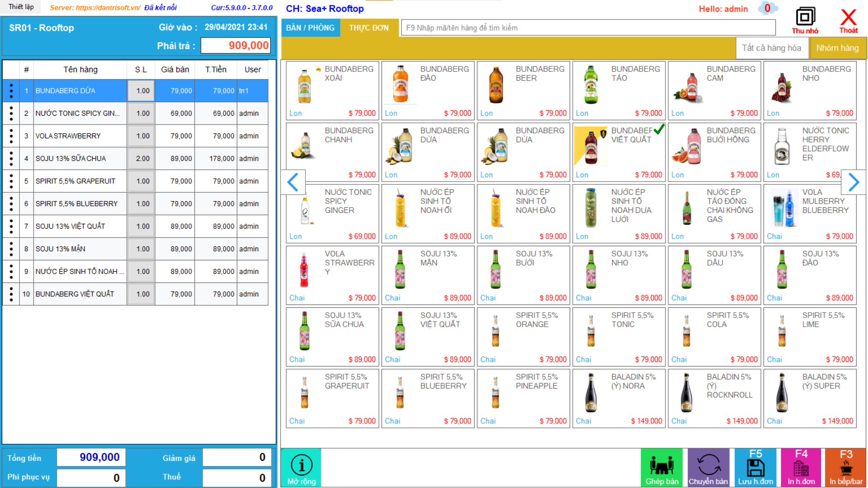868x488 pixels.
Task: Add BUNDABERG ĐÀO to the order
Action: pyautogui.click(x=428, y=91)
